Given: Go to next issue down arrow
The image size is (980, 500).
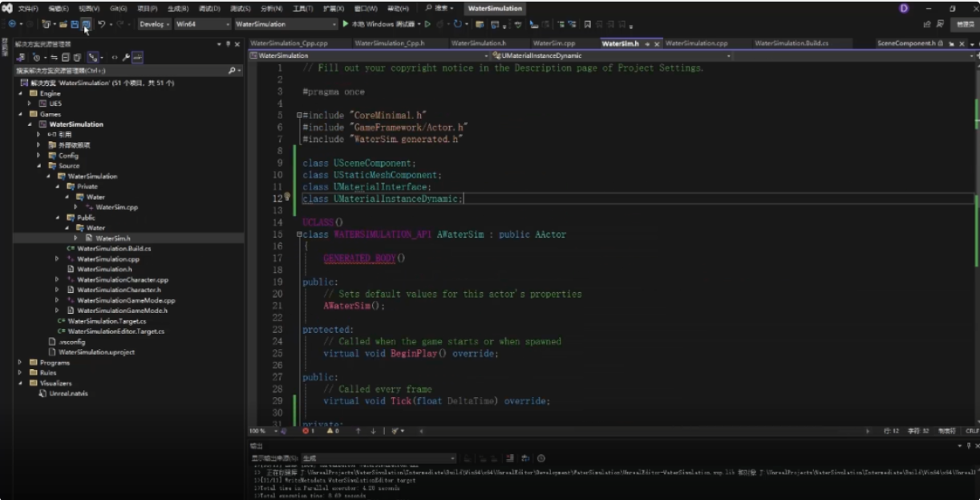Looking at the screenshot, I should [x=373, y=431].
